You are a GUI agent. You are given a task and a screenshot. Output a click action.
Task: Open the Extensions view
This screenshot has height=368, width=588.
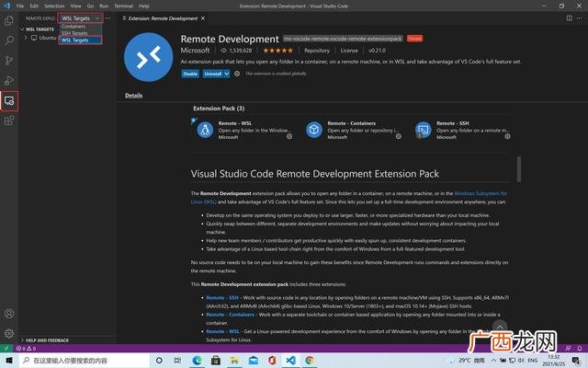[x=9, y=121]
